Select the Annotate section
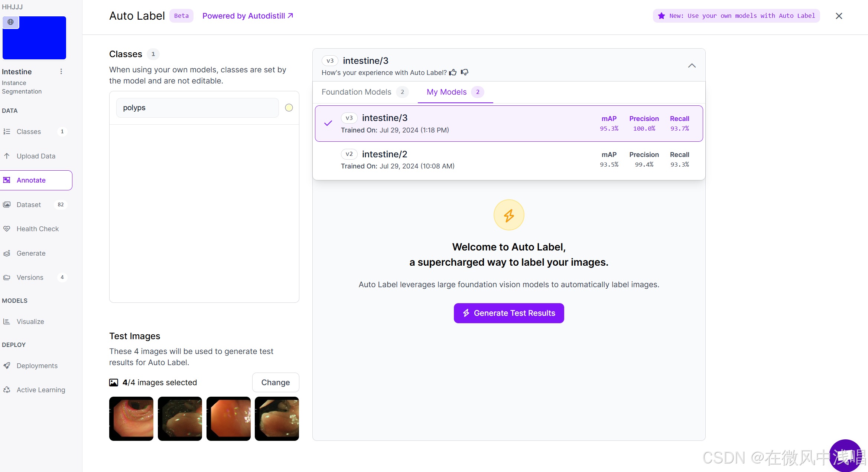Viewport: 868px width, 472px height. [x=31, y=180]
